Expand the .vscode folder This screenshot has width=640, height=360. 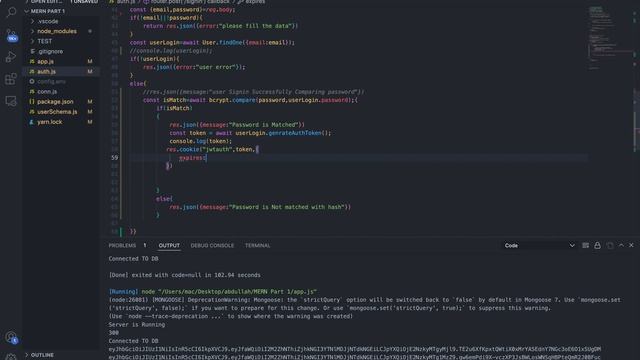(x=48, y=21)
